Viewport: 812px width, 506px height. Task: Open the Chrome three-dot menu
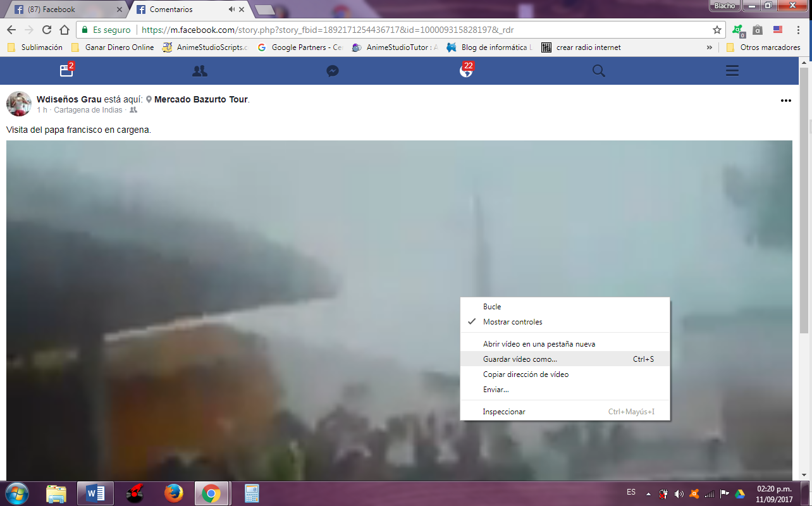[x=799, y=30]
